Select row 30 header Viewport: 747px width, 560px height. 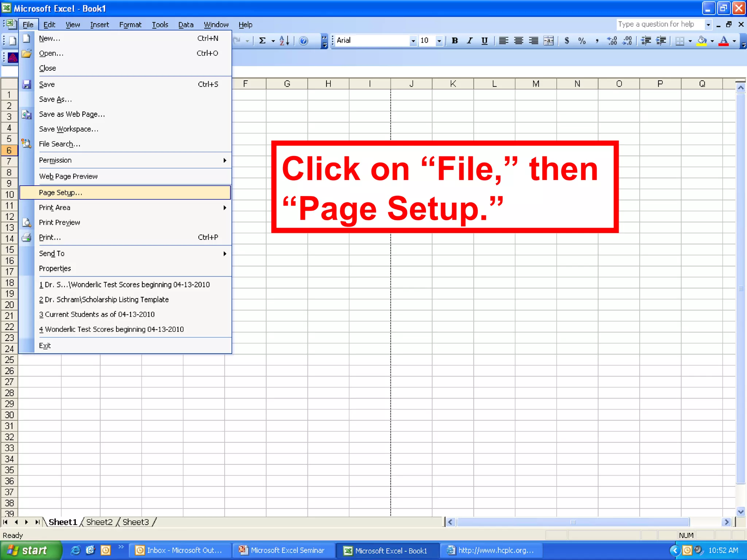pos(9,415)
